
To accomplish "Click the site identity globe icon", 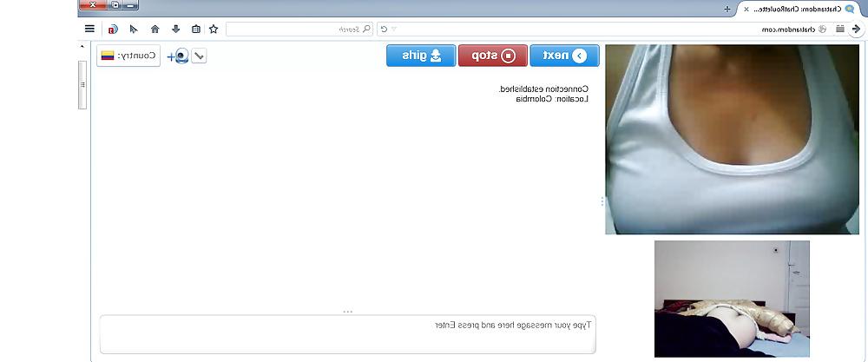I will click(823, 29).
